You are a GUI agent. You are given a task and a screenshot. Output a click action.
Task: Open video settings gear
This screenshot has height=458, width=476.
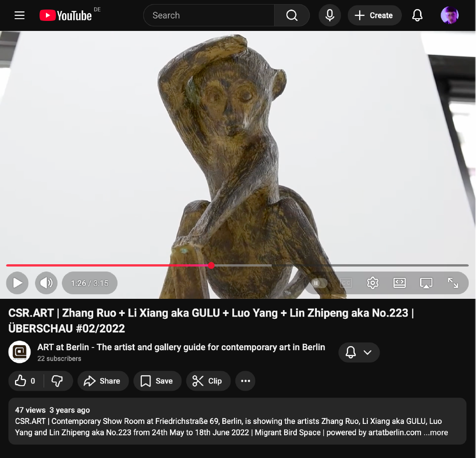coord(373,283)
